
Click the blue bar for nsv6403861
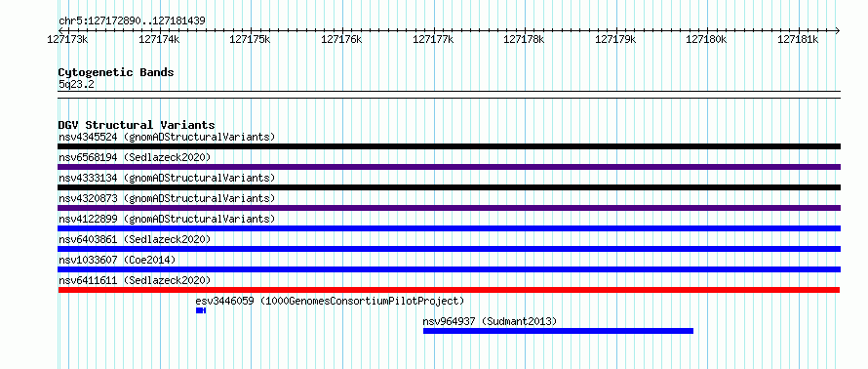[x=449, y=249]
